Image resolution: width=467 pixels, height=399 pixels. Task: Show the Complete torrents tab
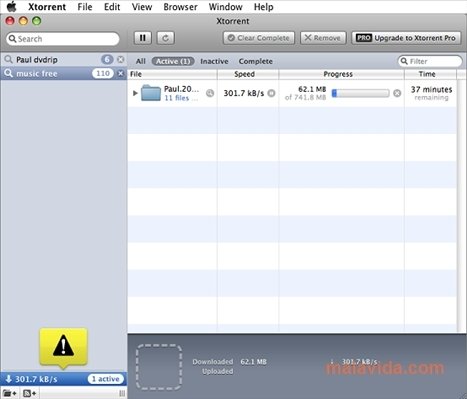click(256, 61)
